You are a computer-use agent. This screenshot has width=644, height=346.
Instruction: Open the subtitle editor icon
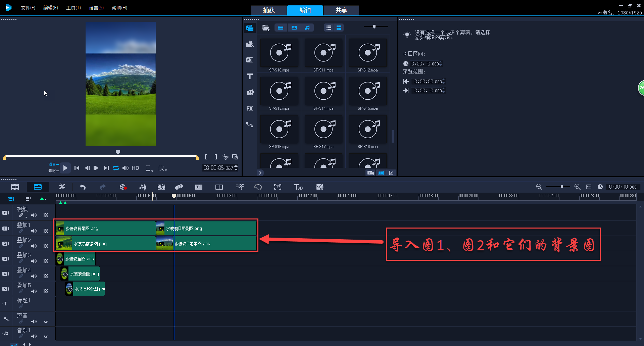pyautogui.click(x=199, y=187)
